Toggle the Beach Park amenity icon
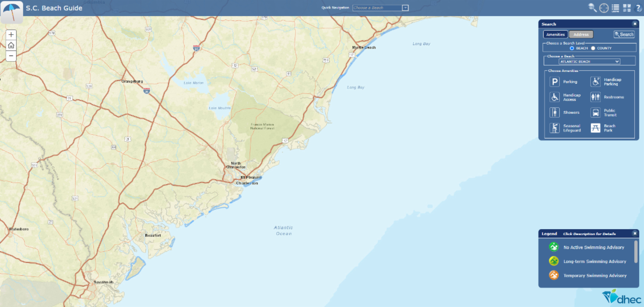 click(595, 128)
